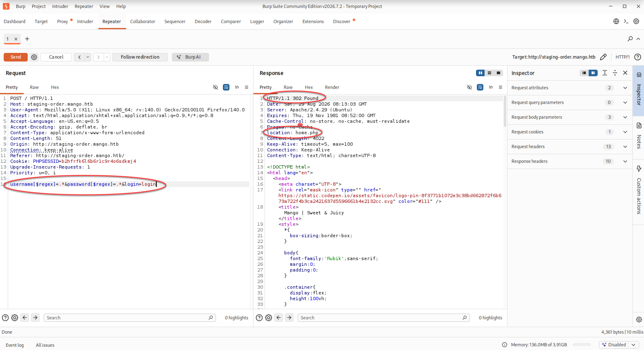Open Burp global settings gear
Screen dimensions: 644x350
[x=636, y=21]
